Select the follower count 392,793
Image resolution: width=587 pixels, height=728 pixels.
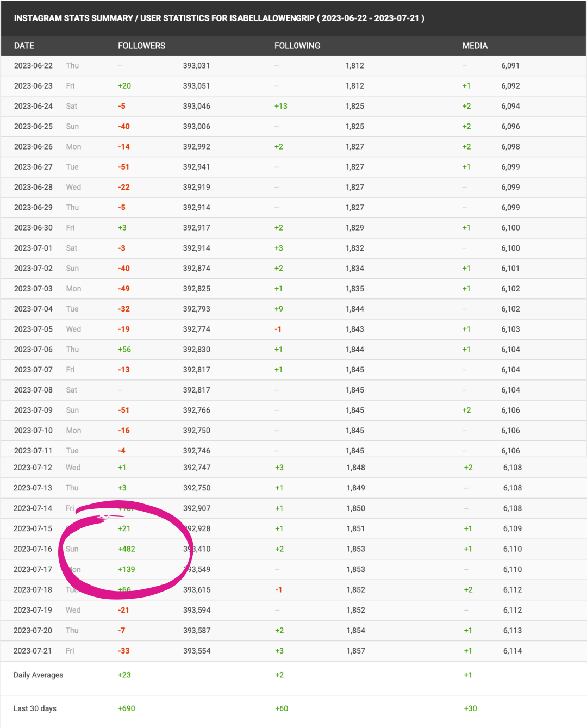196,309
